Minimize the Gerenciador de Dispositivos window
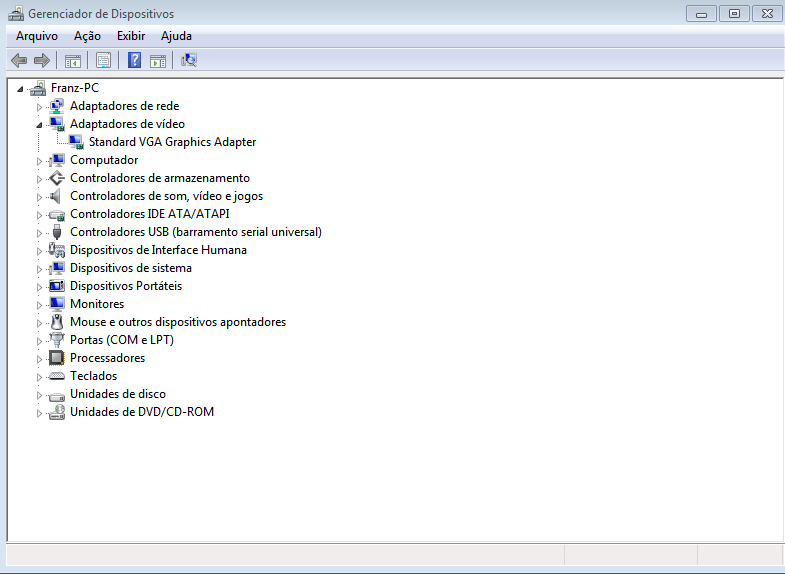 click(x=701, y=14)
